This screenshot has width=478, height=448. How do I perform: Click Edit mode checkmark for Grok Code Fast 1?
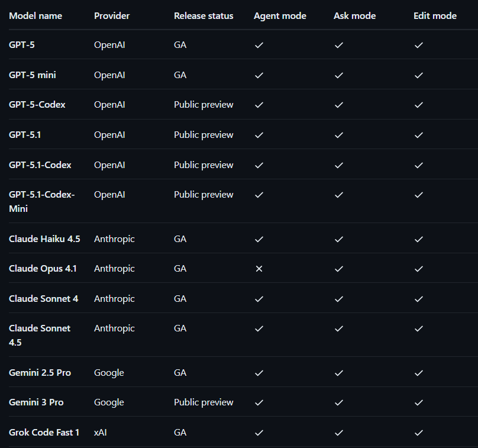[418, 433]
